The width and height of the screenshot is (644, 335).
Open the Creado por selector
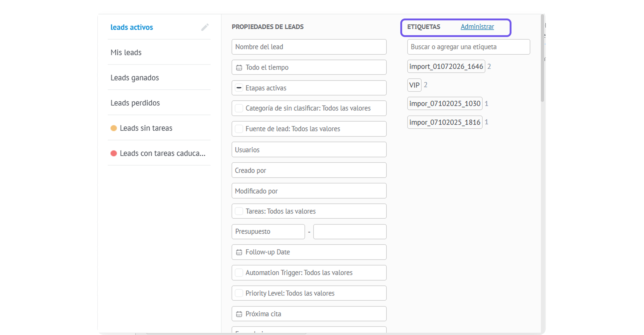pos(309,170)
